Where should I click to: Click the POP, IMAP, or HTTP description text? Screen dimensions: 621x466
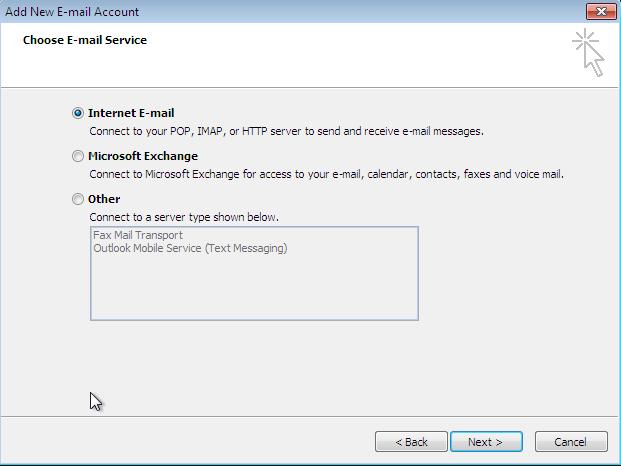286,131
